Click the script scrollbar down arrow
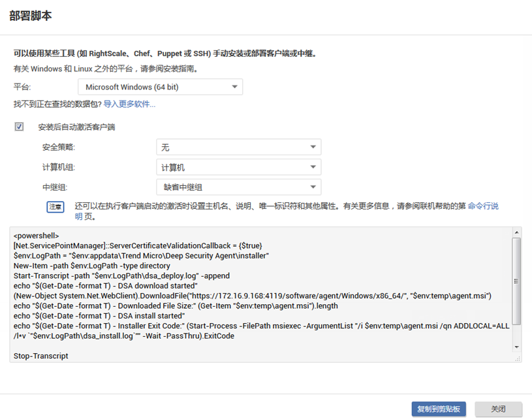This screenshot has height=419, width=532. pyautogui.click(x=516, y=347)
